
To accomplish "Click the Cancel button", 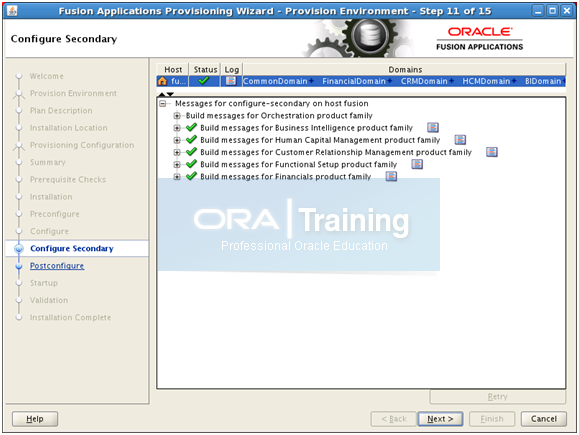I will pos(544,419).
